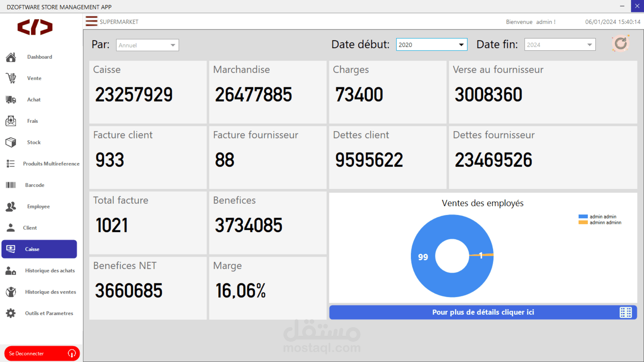Click the Employee people icon
This screenshot has width=644, height=362.
(11, 206)
